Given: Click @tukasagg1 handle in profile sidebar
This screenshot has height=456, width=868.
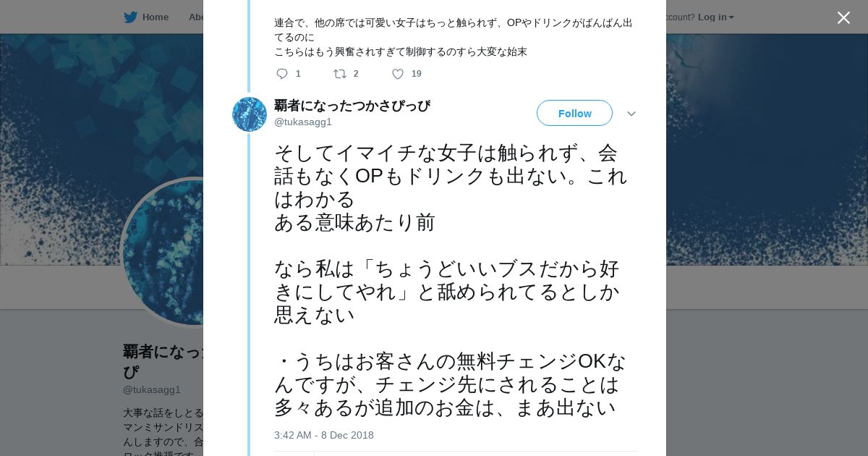Looking at the screenshot, I should (x=152, y=389).
